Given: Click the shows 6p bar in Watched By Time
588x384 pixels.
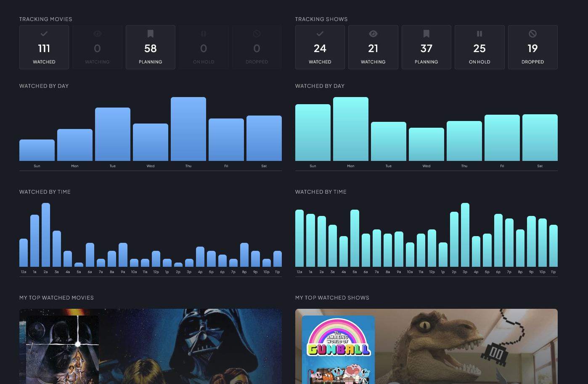Looking at the screenshot, I should coord(498,240).
